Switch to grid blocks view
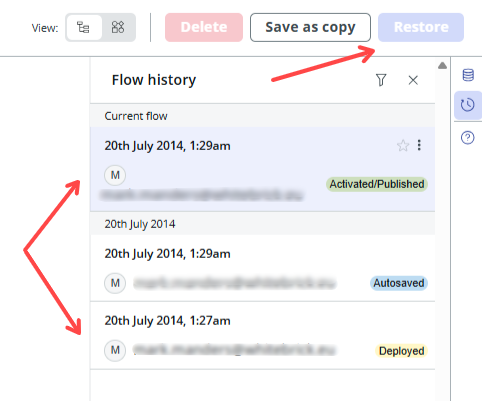The height and width of the screenshot is (401, 482). 118,27
